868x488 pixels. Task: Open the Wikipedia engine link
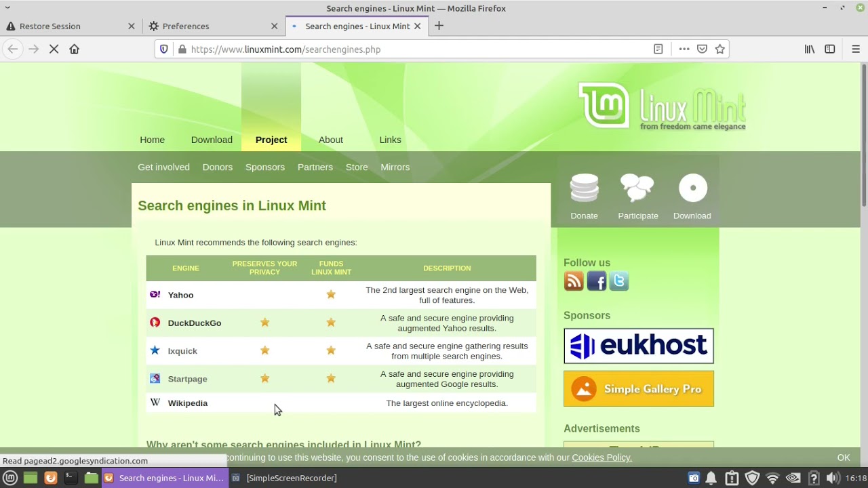188,403
